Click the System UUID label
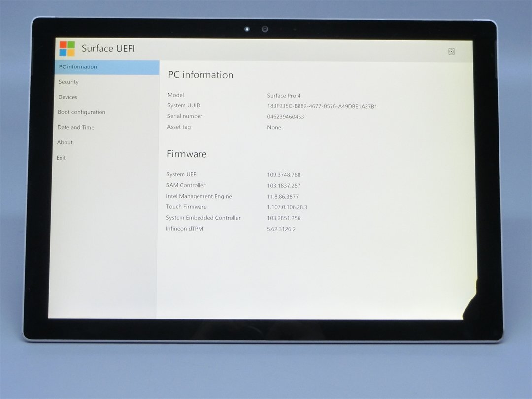Image resolution: width=532 pixels, height=399 pixels. [x=184, y=105]
